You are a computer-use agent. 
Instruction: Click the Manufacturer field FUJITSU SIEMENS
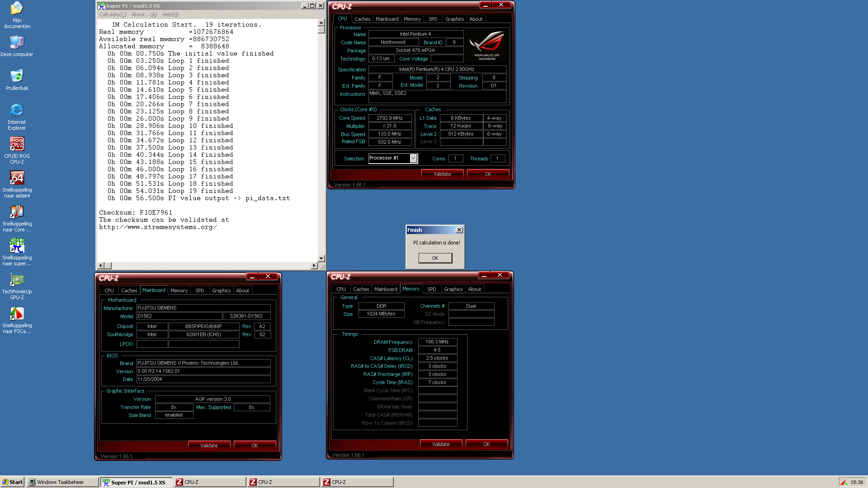click(203, 308)
